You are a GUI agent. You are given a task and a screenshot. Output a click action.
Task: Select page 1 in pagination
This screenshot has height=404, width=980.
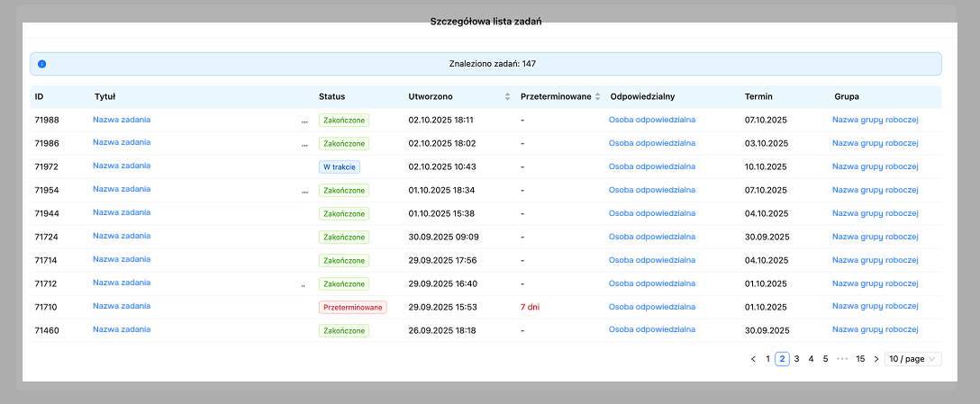pos(767,359)
